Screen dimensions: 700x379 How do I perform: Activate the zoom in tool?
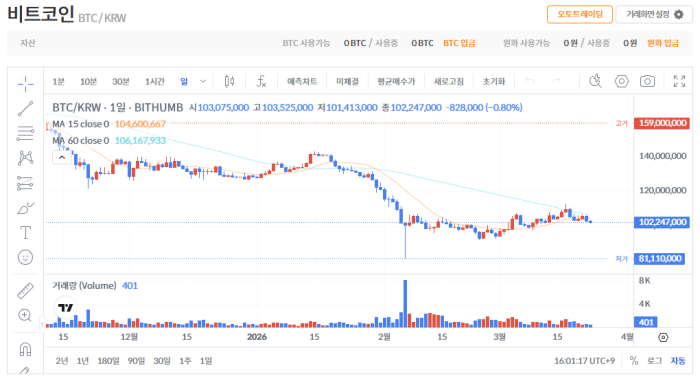point(25,315)
